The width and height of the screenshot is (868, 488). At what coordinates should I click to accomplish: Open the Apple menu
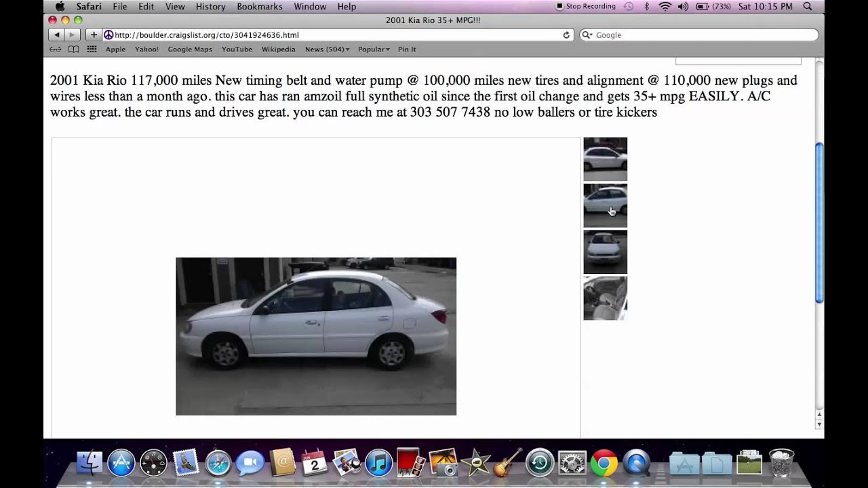(60, 6)
